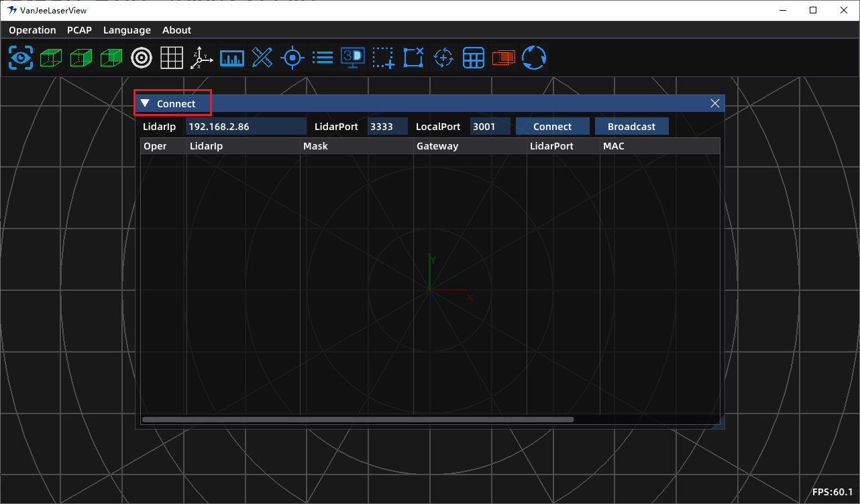Screen dimensions: 860x504
Task: Click the LidarPort field showing 3333
Action: tap(388, 127)
